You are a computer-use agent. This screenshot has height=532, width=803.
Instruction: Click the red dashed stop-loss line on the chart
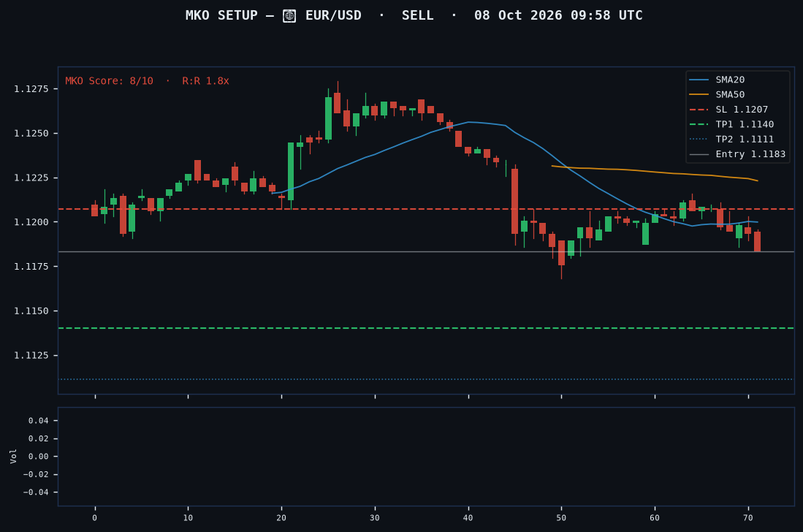pyautogui.click(x=426, y=209)
